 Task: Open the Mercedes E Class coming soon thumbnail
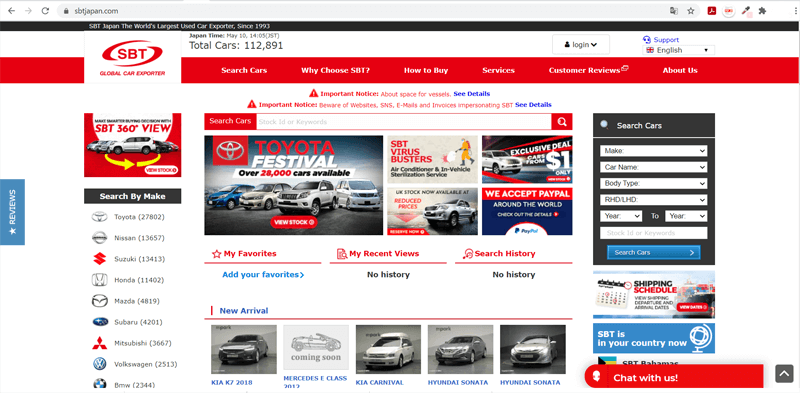point(316,348)
